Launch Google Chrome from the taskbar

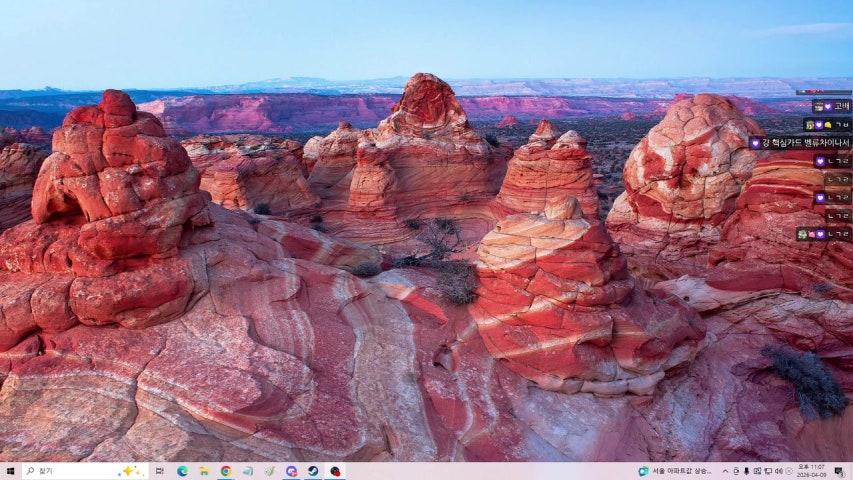pyautogui.click(x=226, y=471)
